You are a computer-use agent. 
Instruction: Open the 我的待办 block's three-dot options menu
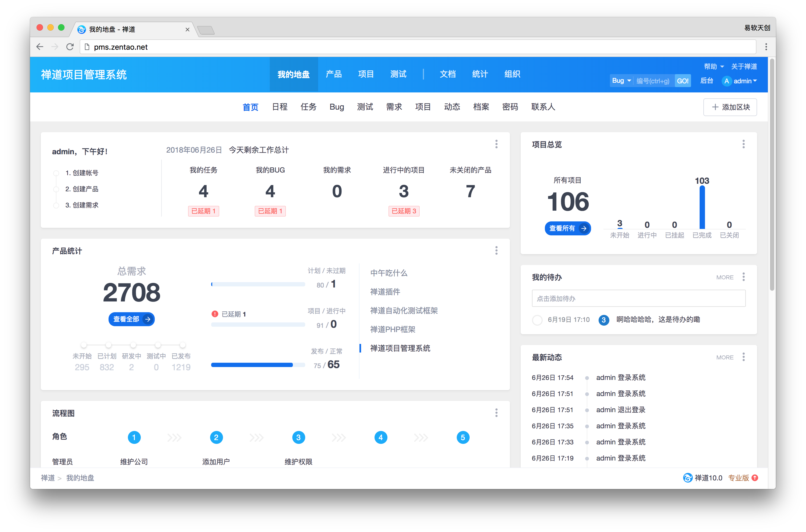coord(744,277)
